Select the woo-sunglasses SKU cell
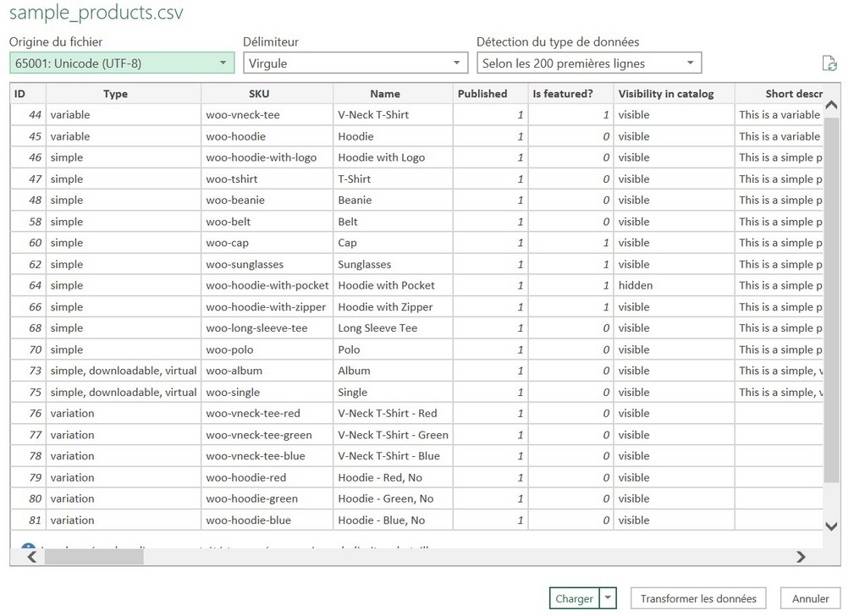The width and height of the screenshot is (854, 616). [x=245, y=264]
